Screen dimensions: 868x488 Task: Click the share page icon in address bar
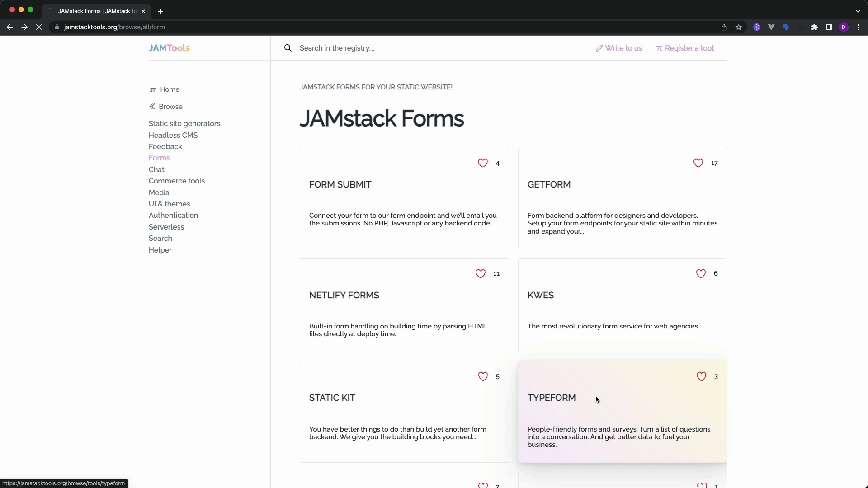[x=724, y=27]
